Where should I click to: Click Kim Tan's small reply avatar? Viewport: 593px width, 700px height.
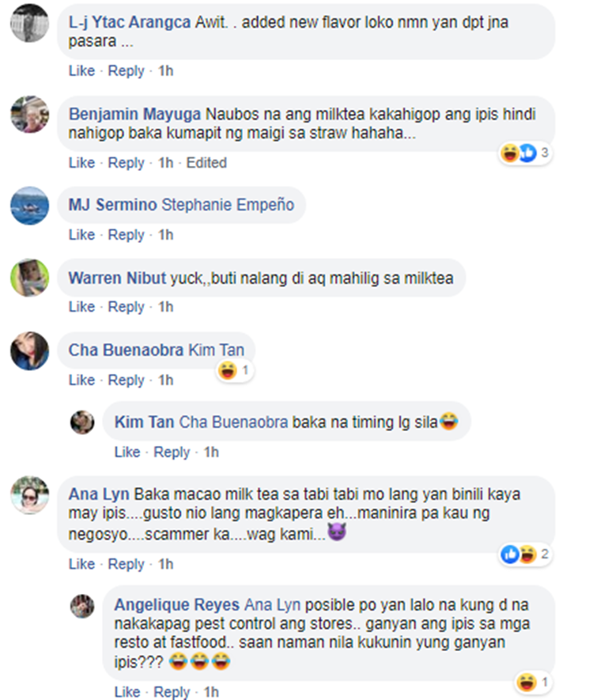click(82, 422)
